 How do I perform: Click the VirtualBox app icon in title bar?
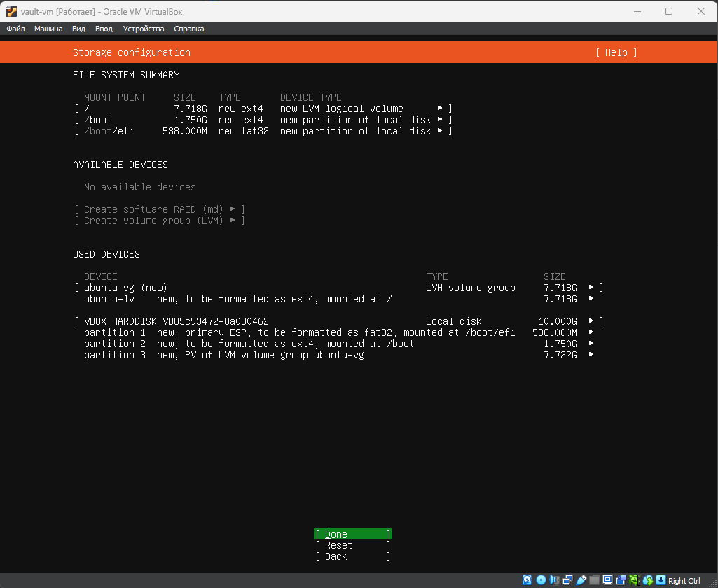click(11, 11)
